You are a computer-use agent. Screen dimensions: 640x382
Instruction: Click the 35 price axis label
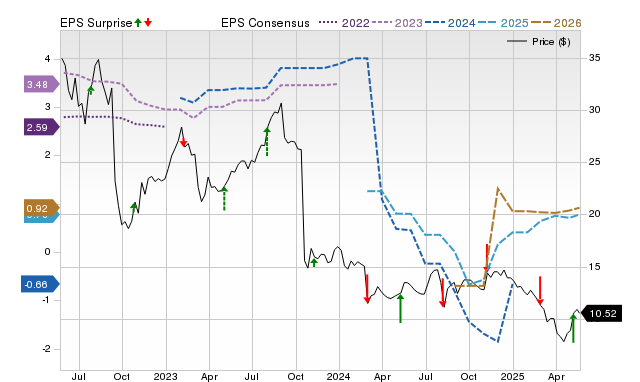(594, 58)
